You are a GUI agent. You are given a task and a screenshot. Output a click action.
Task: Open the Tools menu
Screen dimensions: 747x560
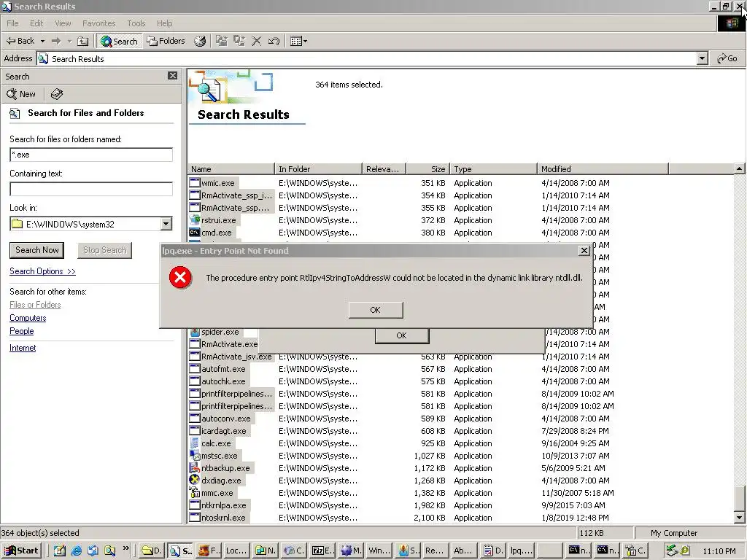tap(136, 23)
